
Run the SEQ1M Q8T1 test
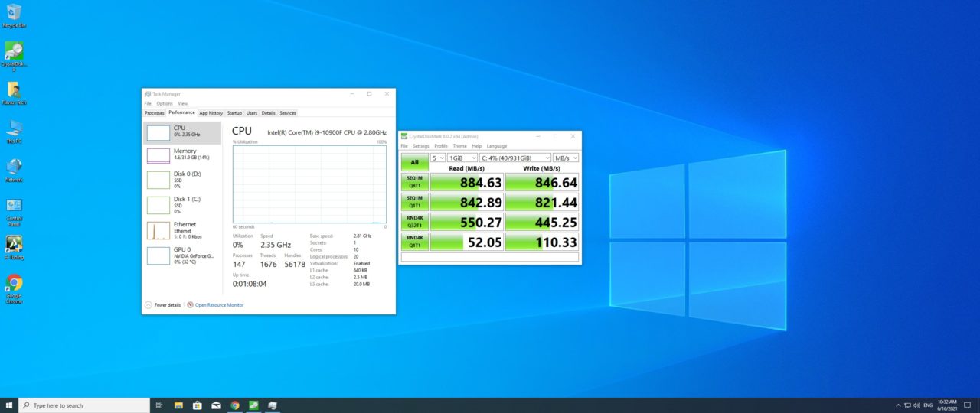414,181
